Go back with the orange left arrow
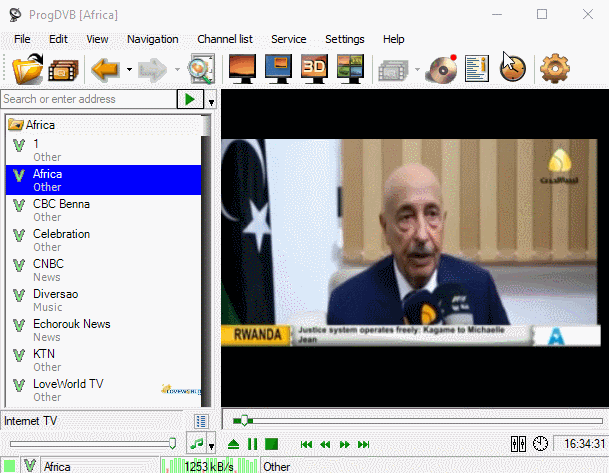This screenshot has width=609, height=473. pos(105,70)
